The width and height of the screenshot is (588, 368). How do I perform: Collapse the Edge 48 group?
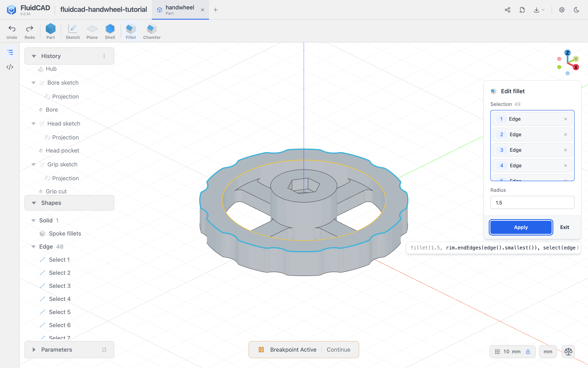[x=33, y=247]
